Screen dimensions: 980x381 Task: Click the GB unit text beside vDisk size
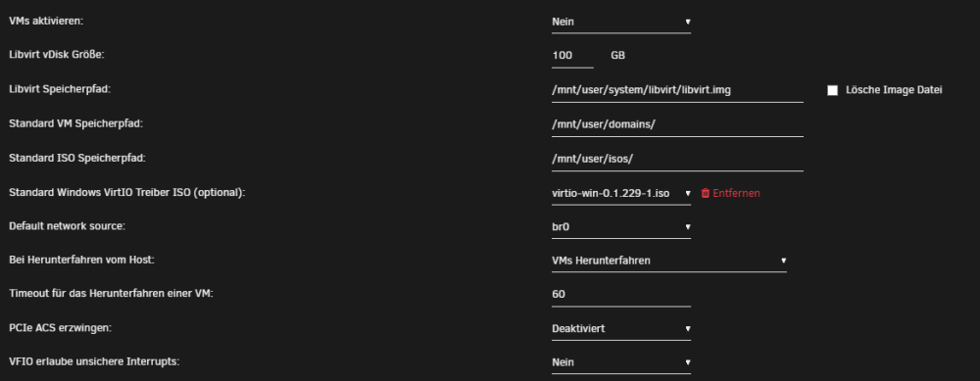click(617, 56)
